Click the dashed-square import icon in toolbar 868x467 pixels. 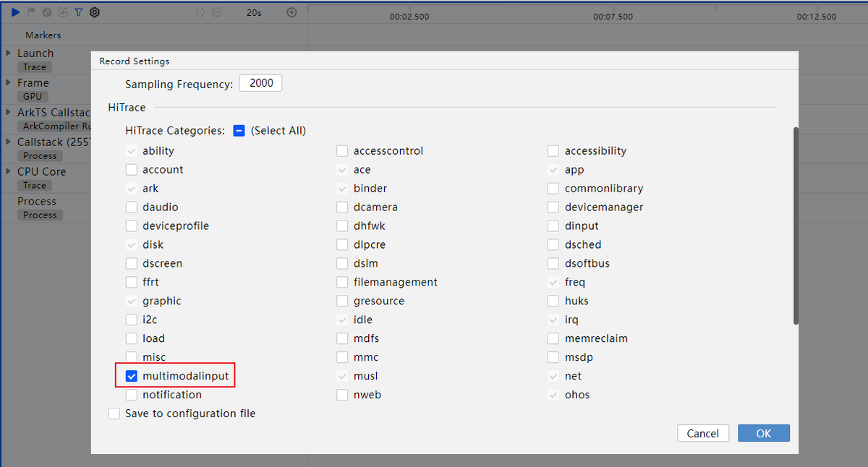tap(63, 12)
